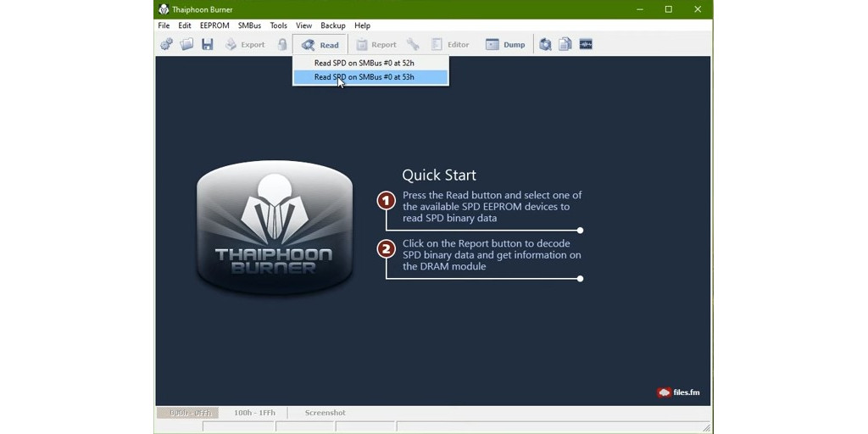This screenshot has width=868, height=434.
Task: Click the Export toolbar button
Action: tap(245, 44)
